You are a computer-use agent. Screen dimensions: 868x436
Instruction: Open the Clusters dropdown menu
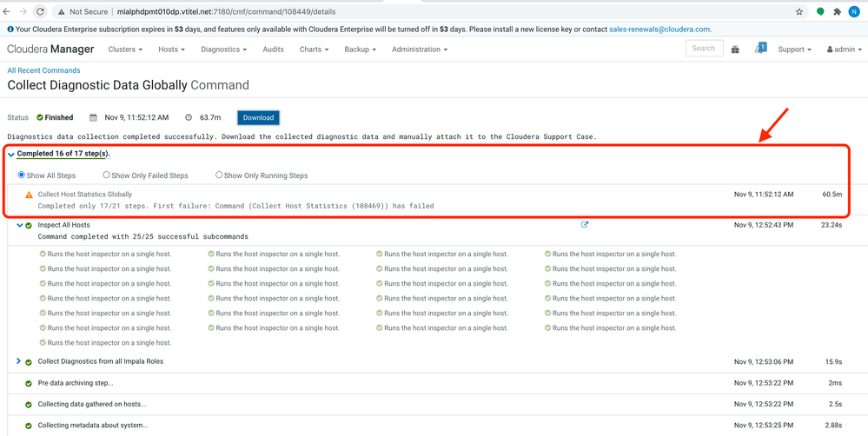[125, 50]
